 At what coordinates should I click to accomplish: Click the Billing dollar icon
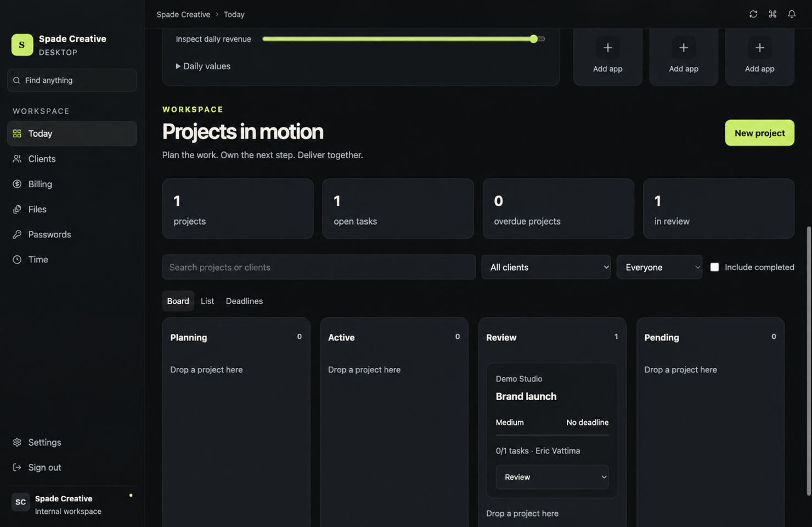(x=17, y=184)
